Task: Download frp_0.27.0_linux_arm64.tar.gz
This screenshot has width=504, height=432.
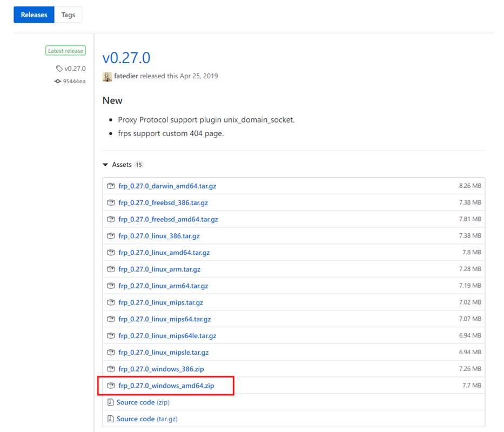Action: tap(163, 286)
